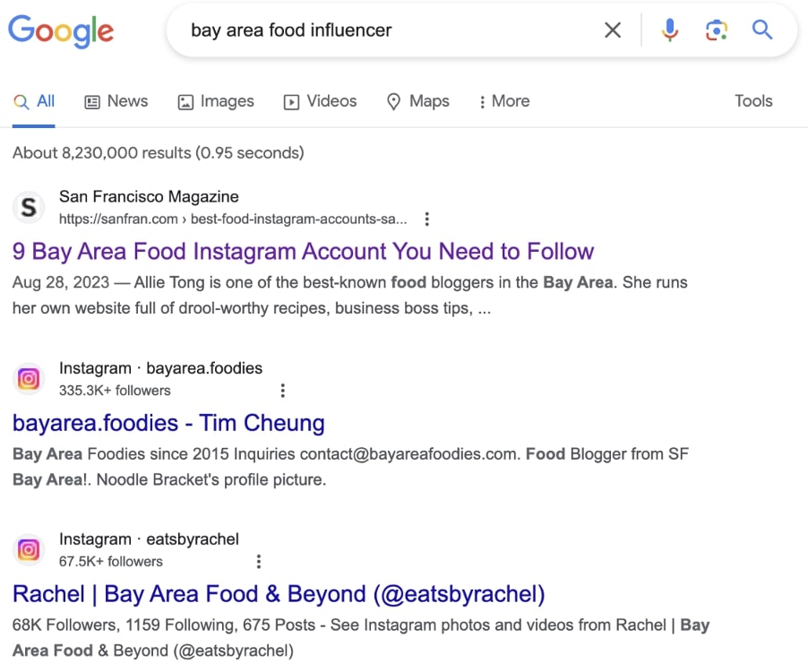The image size is (808, 672).
Task: Open the Tools filter options
Action: (753, 101)
